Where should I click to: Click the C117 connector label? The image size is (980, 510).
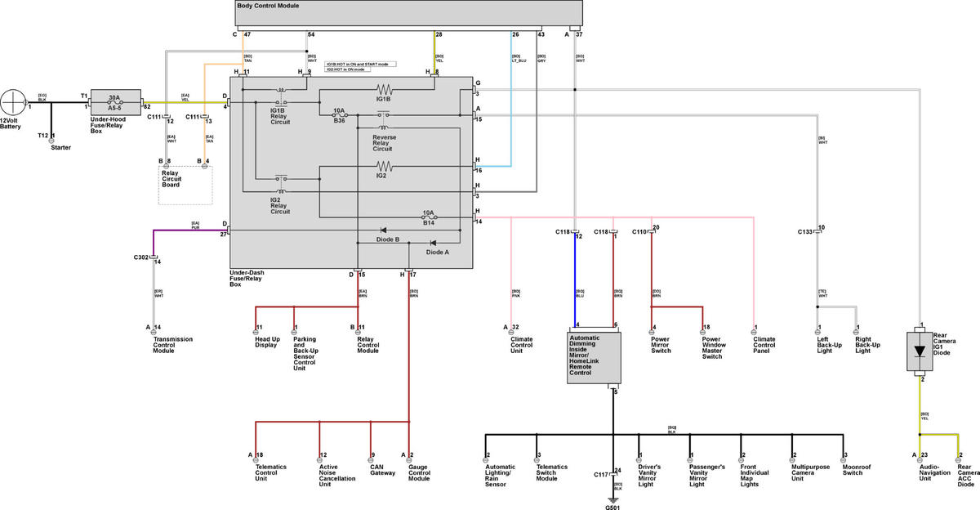(x=602, y=474)
